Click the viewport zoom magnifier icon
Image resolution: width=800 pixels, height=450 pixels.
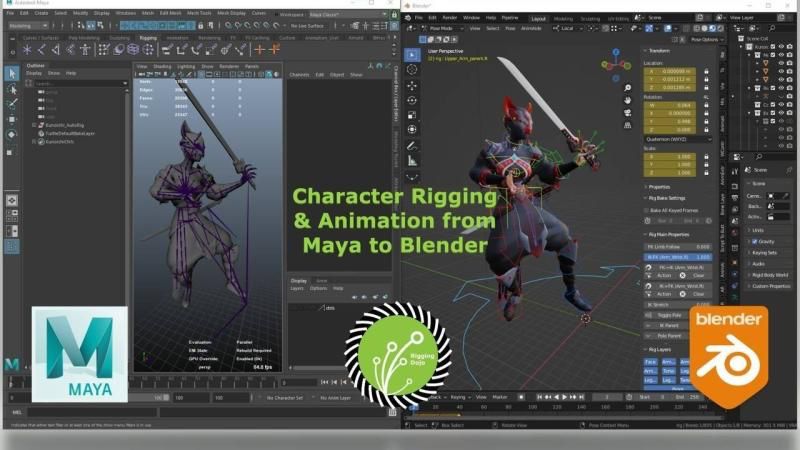point(627,88)
